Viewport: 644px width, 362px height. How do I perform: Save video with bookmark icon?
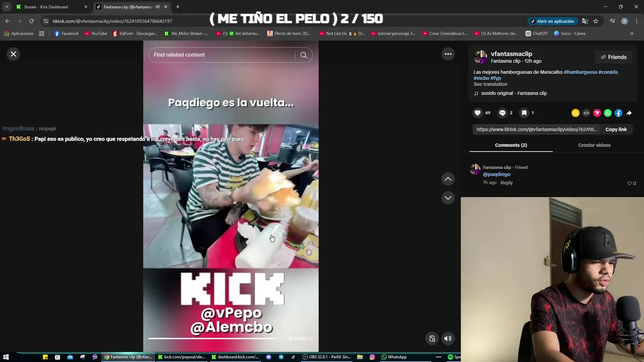(x=524, y=113)
